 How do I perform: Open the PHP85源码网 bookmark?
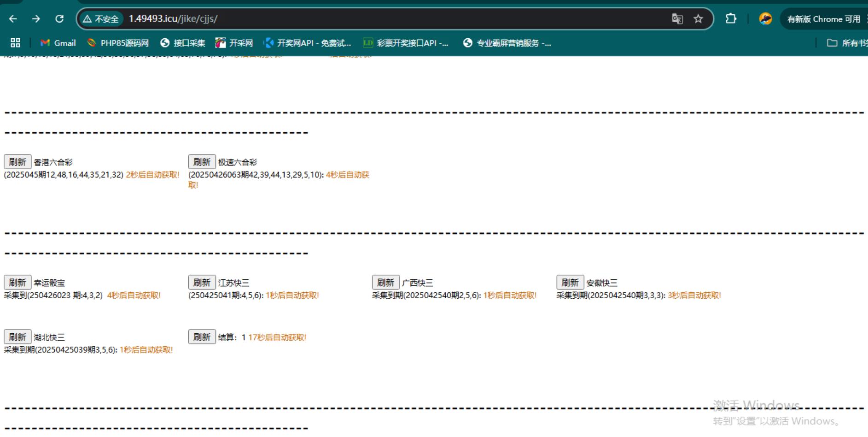click(x=118, y=43)
